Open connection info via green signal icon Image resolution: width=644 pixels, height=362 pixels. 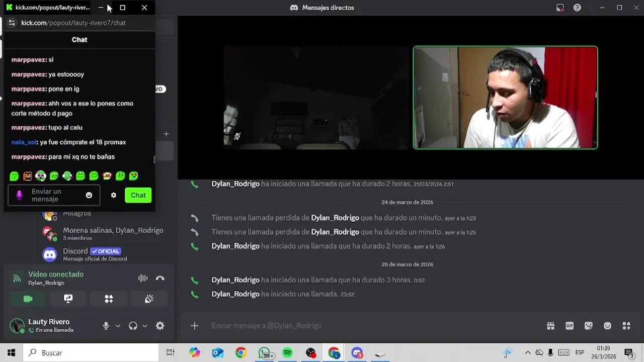17,278
